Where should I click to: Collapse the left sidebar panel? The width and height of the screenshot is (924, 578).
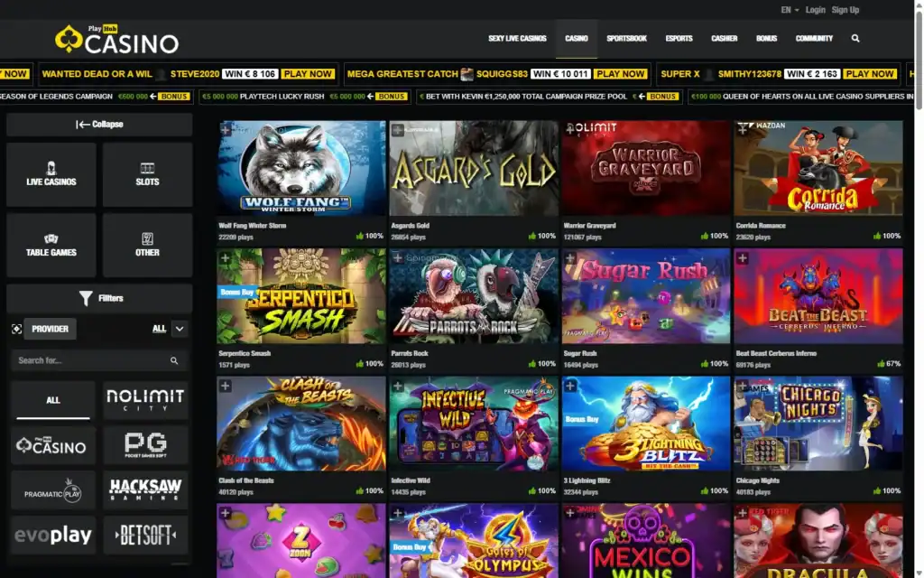pos(99,125)
